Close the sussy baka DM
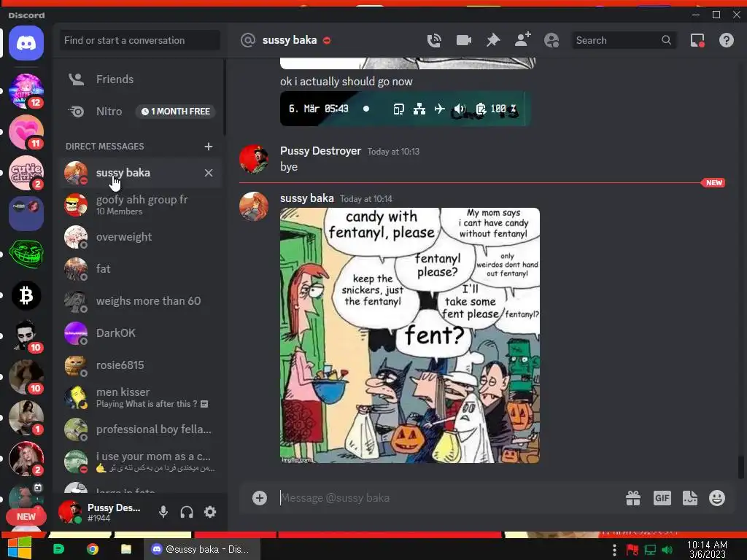The image size is (747, 560). (x=209, y=173)
